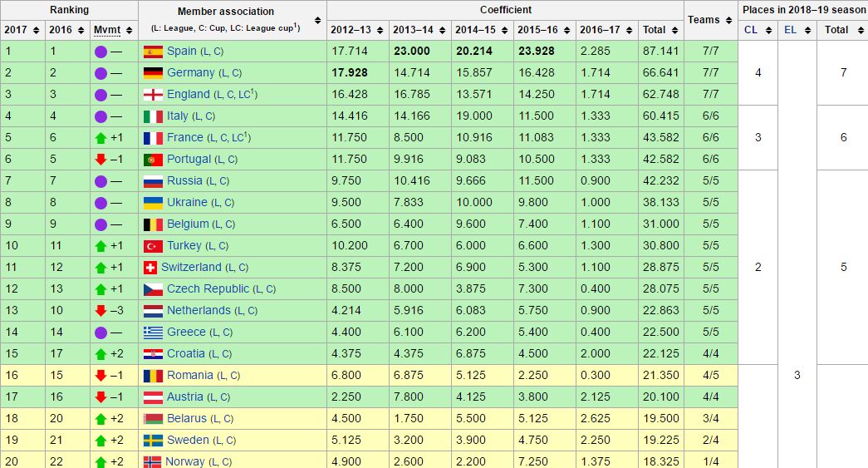868x468 pixels.
Task: Sort by EL places column
Action: [807, 31]
